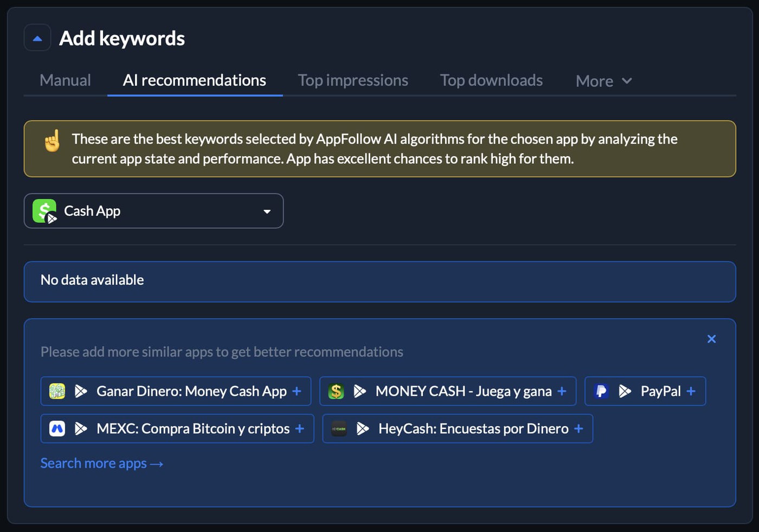The width and height of the screenshot is (759, 532).
Task: Click plus icon next to MONEY CASH
Action: [562, 391]
